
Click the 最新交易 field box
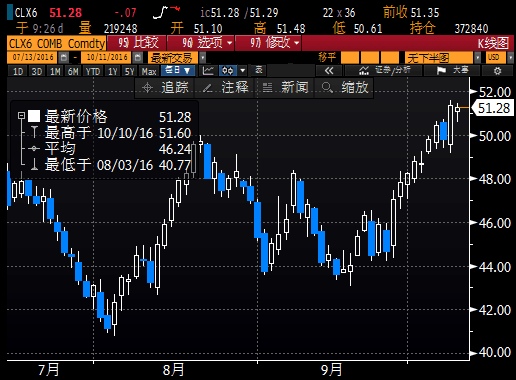(173, 58)
